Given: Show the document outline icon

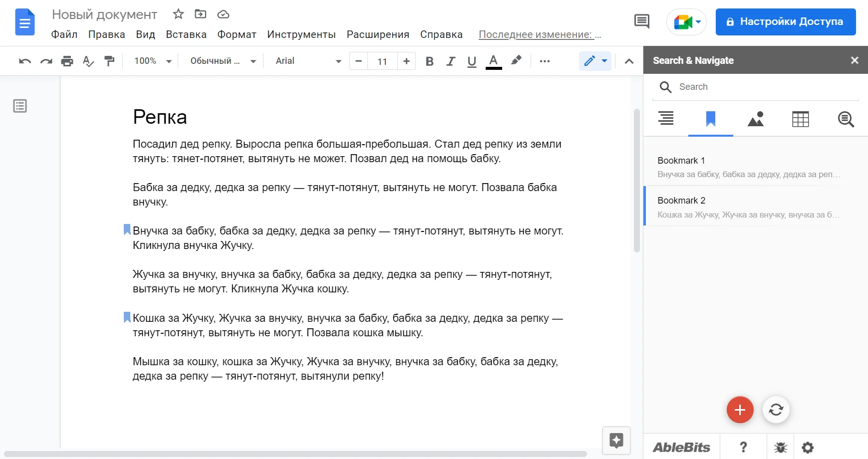Looking at the screenshot, I should pyautogui.click(x=20, y=106).
